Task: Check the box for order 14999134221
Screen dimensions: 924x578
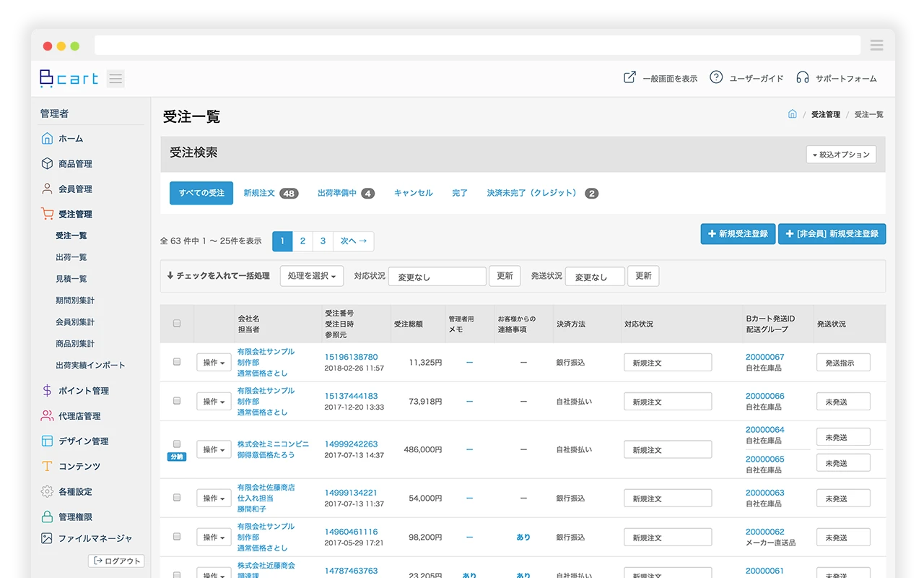Action: click(177, 498)
